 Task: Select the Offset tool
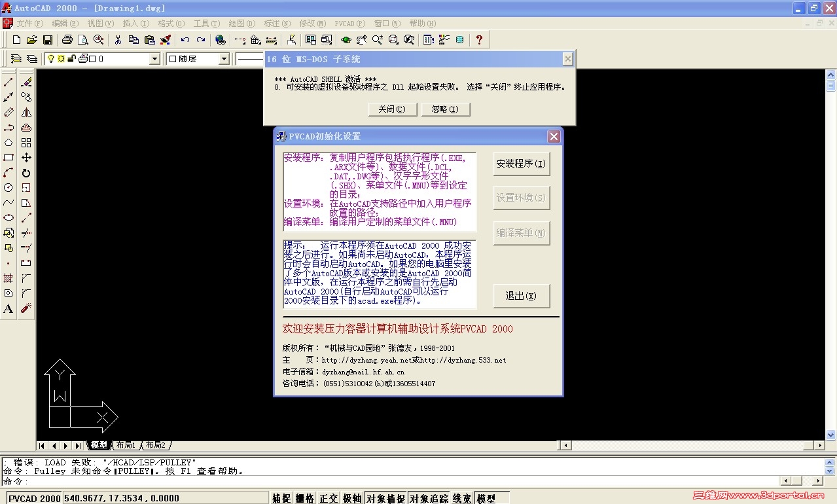pos(26,128)
